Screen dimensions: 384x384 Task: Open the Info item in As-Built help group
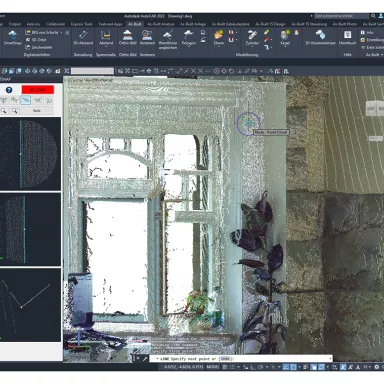click(367, 32)
